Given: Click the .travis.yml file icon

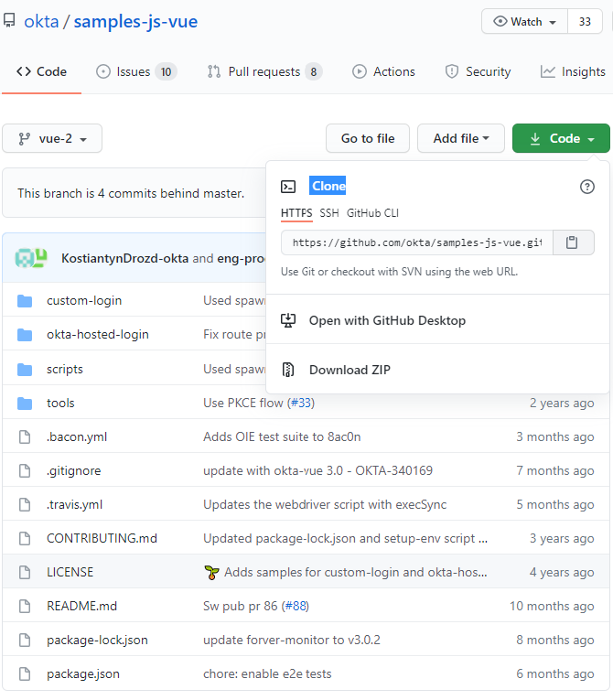Looking at the screenshot, I should [25, 504].
